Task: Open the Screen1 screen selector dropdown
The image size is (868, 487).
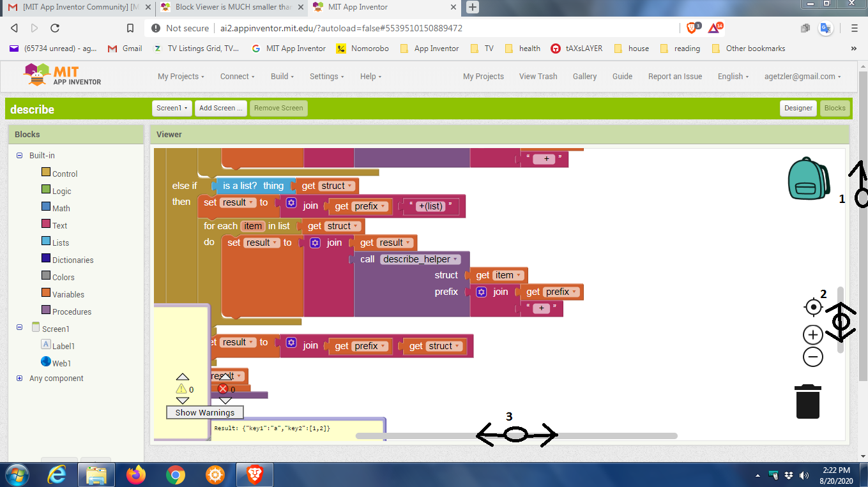Action: [171, 108]
